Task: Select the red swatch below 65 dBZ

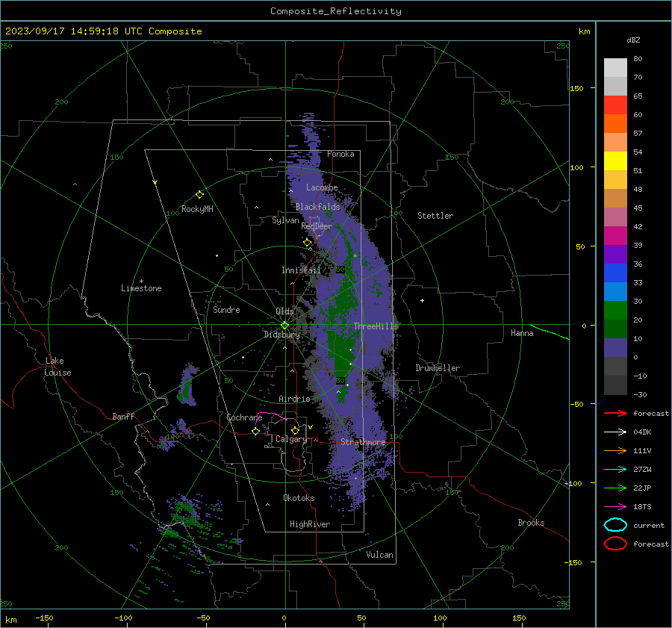Action: pos(615,105)
